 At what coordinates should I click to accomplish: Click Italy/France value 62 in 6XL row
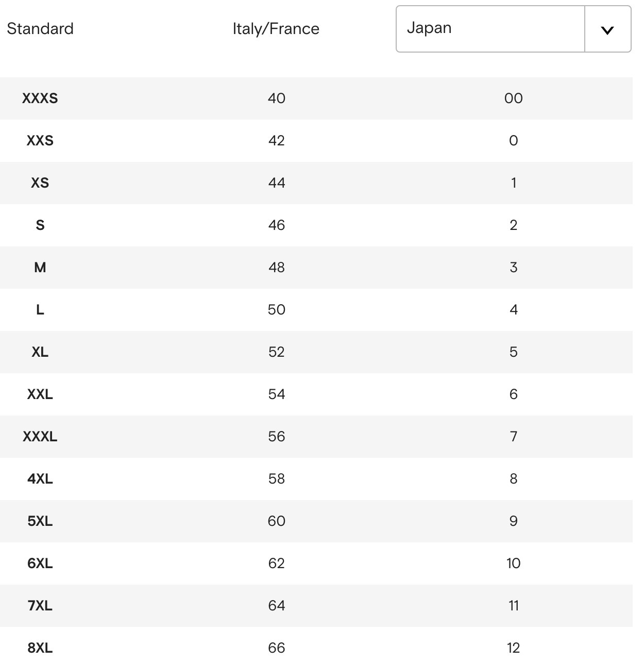(x=277, y=563)
